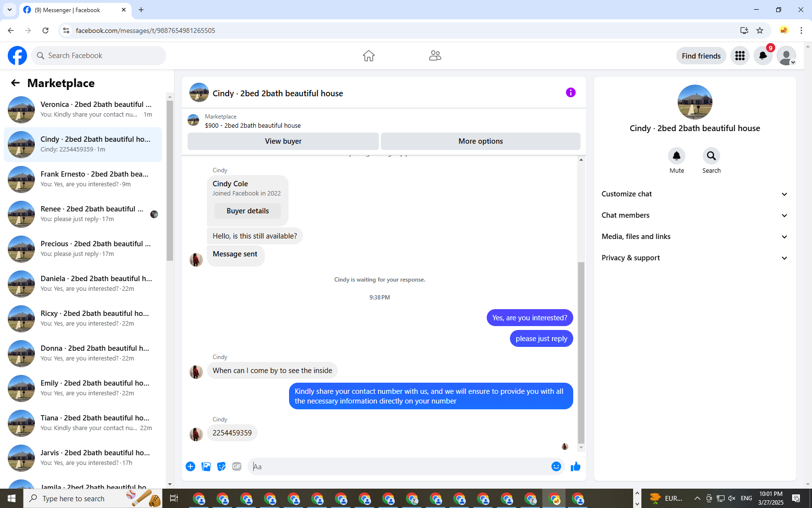This screenshot has width=812, height=508.
Task: Choose a sticker icon
Action: tap(221, 466)
